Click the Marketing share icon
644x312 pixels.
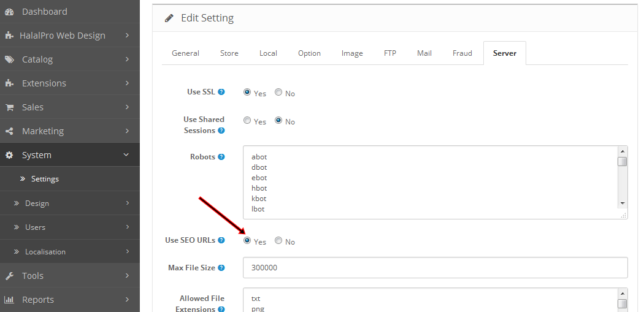pyautogui.click(x=9, y=131)
